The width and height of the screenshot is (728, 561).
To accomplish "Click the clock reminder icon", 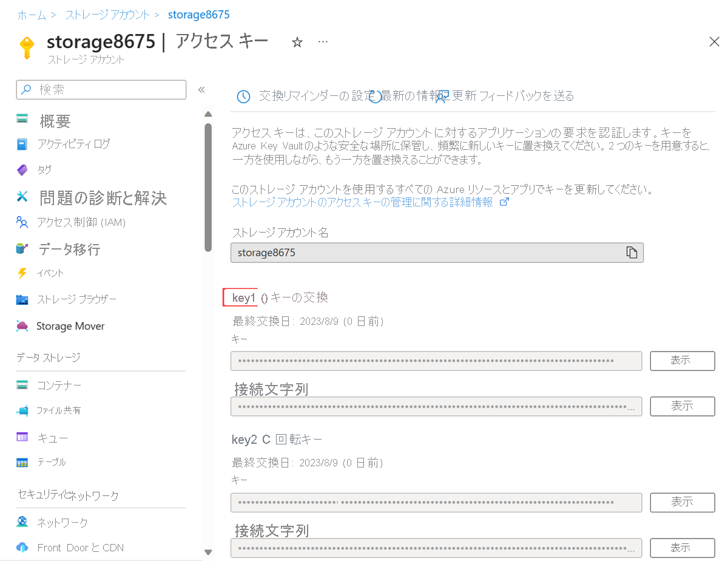I will coord(243,97).
